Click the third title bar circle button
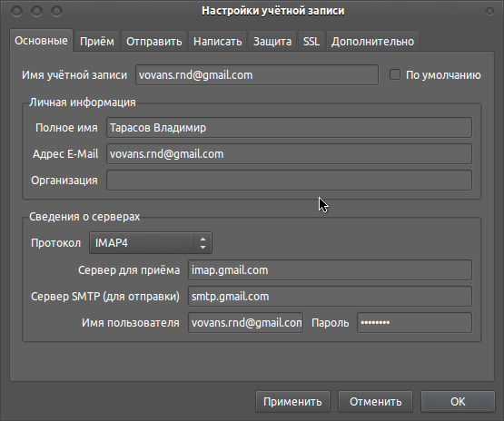Image resolution: width=504 pixels, height=421 pixels. coord(56,11)
